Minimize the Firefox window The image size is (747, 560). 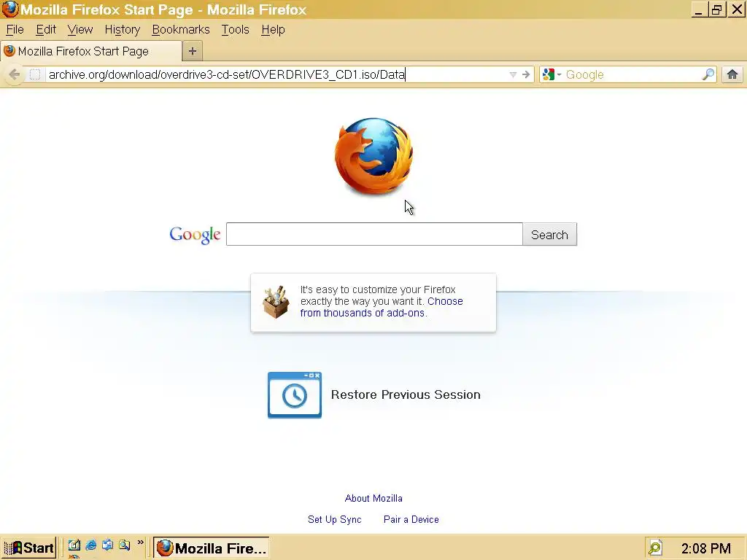[x=698, y=9]
